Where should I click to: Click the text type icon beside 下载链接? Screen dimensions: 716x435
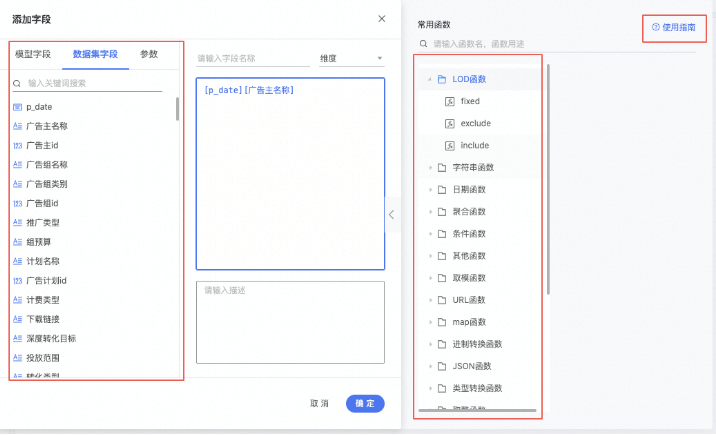(x=17, y=319)
